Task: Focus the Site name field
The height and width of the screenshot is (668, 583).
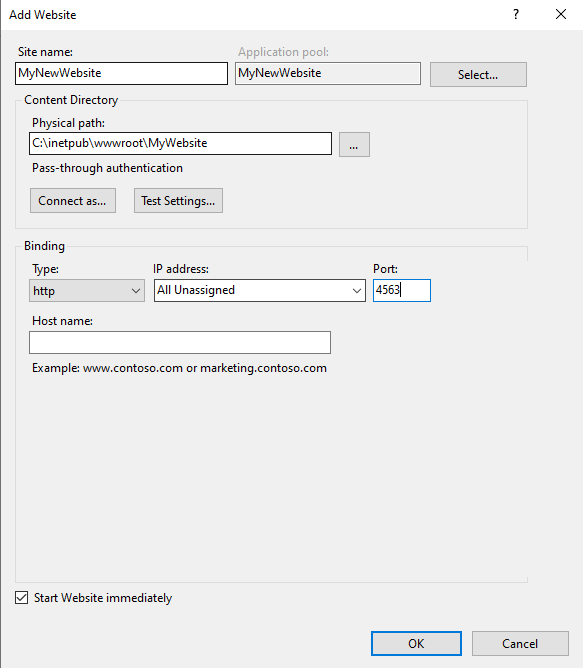Action: tap(121, 73)
